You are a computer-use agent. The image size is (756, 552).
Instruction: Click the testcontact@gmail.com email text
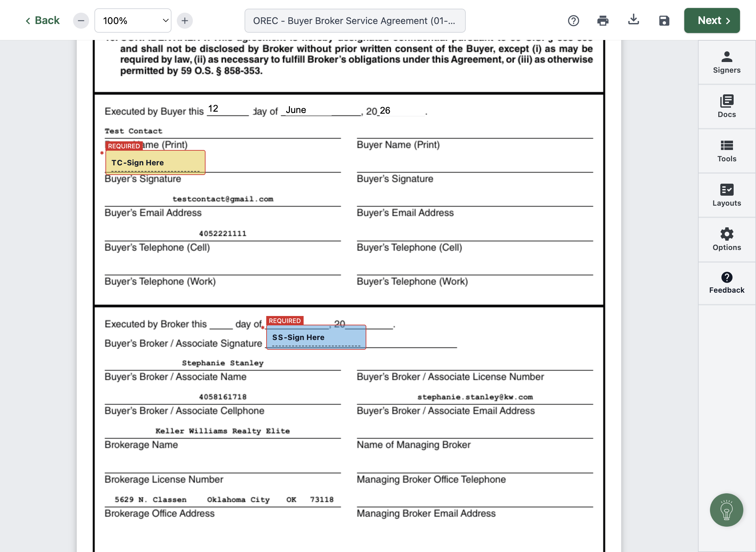[x=223, y=199]
